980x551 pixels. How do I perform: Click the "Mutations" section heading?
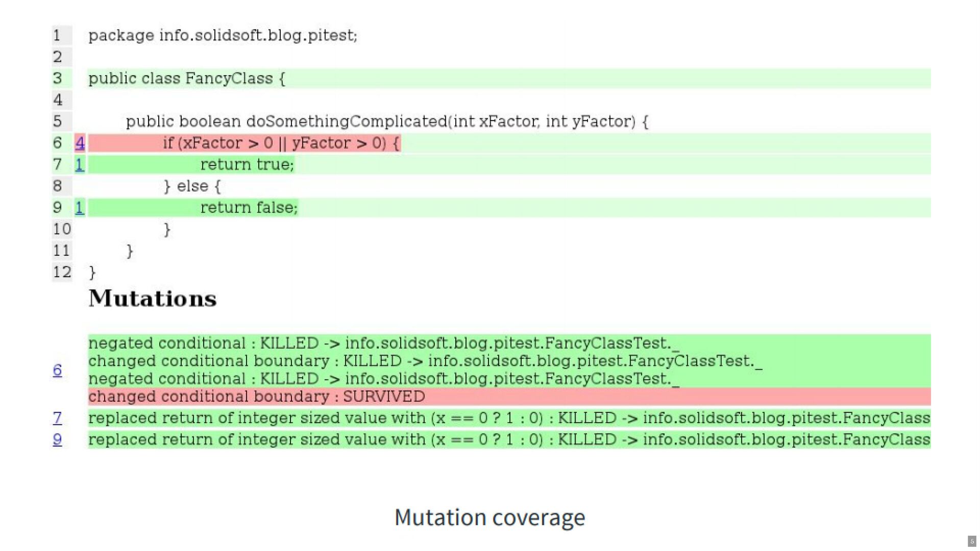coord(153,298)
